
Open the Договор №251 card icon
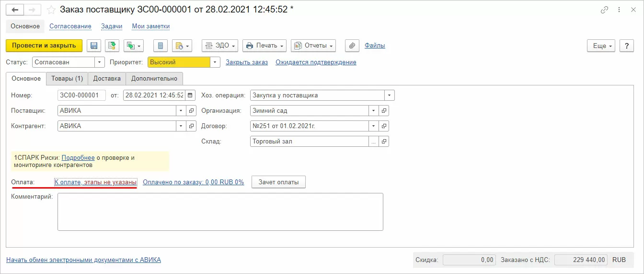(x=384, y=126)
